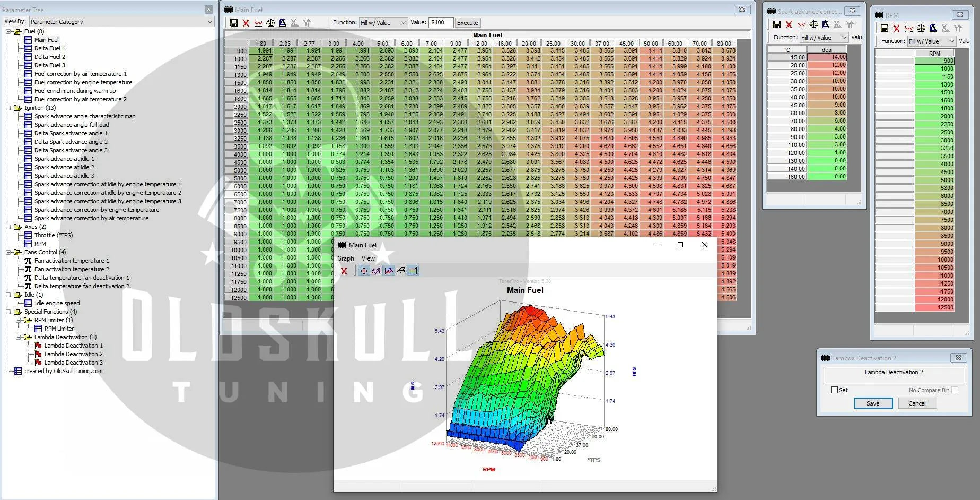Click scales icon in Spark advance correction window
This screenshot has height=500, width=980.
pyautogui.click(x=813, y=24)
